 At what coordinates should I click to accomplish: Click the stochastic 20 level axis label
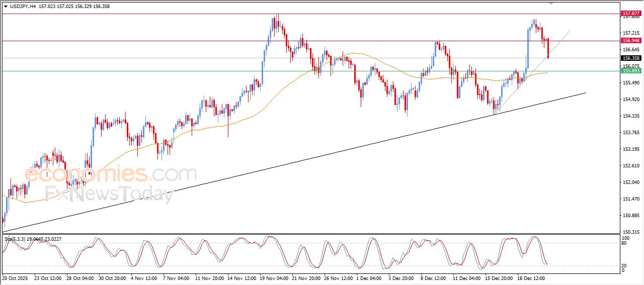tap(625, 265)
